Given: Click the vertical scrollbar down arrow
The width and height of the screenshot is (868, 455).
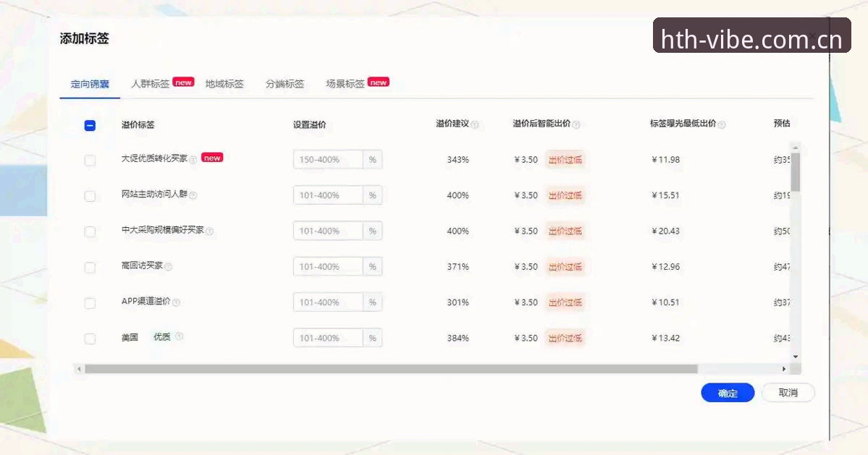Looking at the screenshot, I should point(796,357).
